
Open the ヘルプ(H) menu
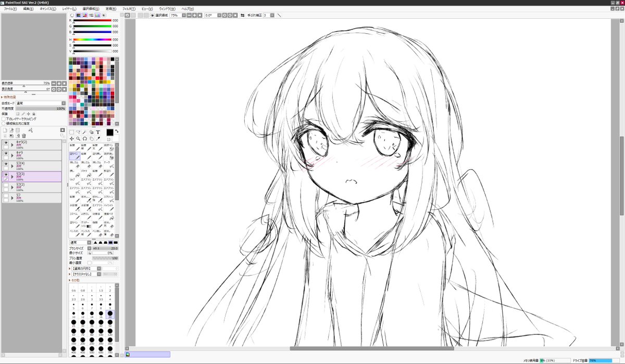coord(187,9)
